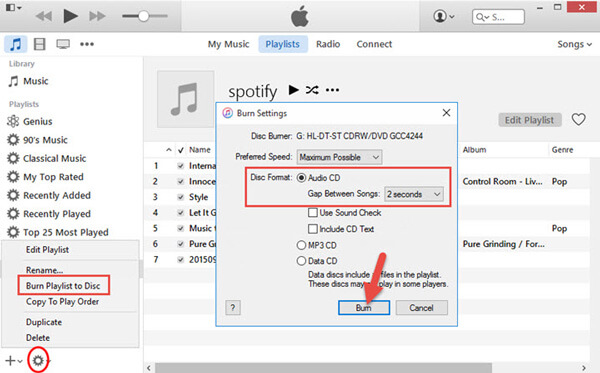The height and width of the screenshot is (373, 600).
Task: Select the MP3 CD radio button
Action: tap(302, 245)
